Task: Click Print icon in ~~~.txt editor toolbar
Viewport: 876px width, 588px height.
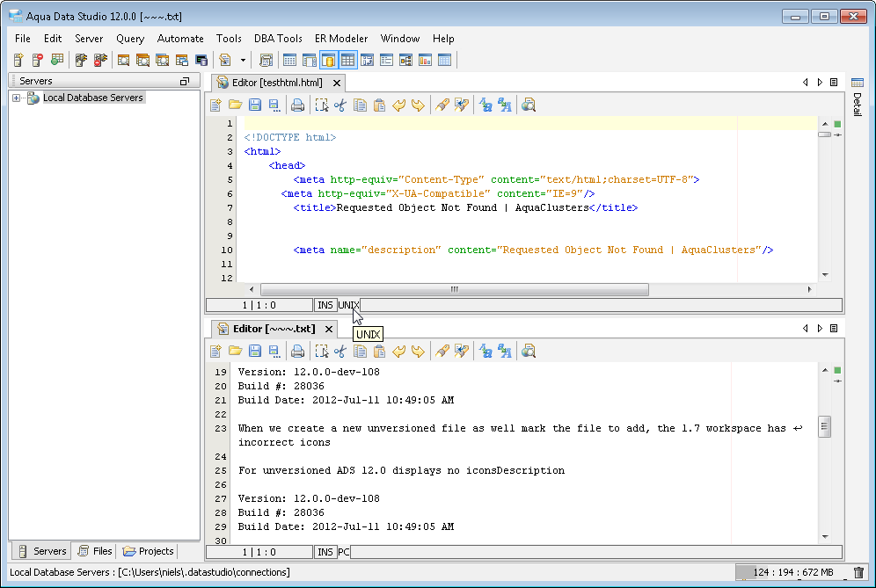Action: click(298, 352)
